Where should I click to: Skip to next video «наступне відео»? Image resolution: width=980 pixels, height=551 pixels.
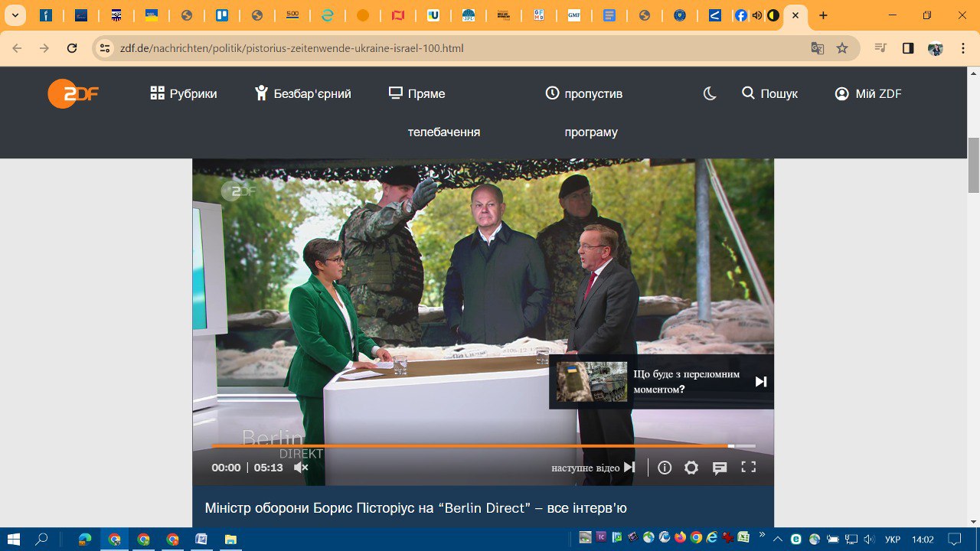pyautogui.click(x=594, y=468)
